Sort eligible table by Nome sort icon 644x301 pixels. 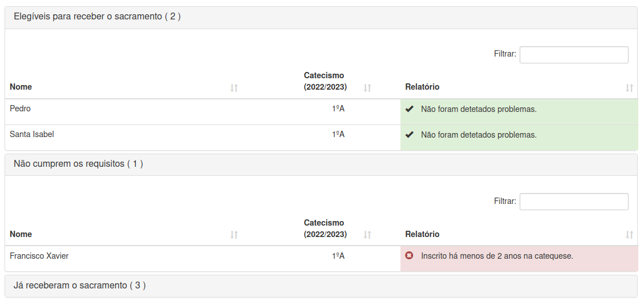tap(234, 88)
